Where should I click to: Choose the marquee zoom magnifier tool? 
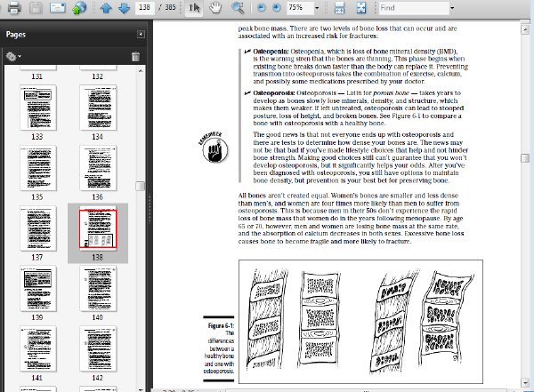point(238,7)
